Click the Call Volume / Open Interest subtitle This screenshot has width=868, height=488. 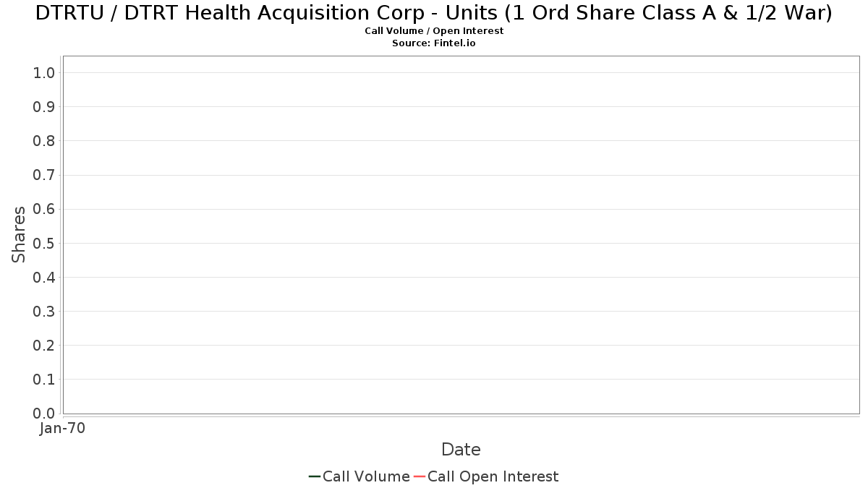click(434, 31)
